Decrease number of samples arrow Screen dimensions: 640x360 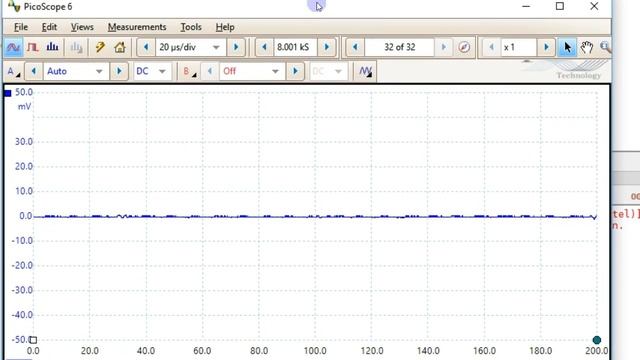coord(264,47)
